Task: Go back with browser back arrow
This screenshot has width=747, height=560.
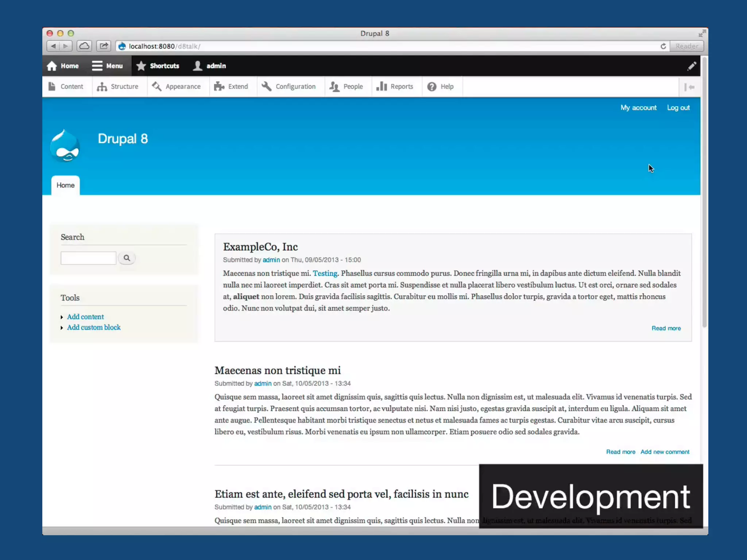Action: [53, 46]
